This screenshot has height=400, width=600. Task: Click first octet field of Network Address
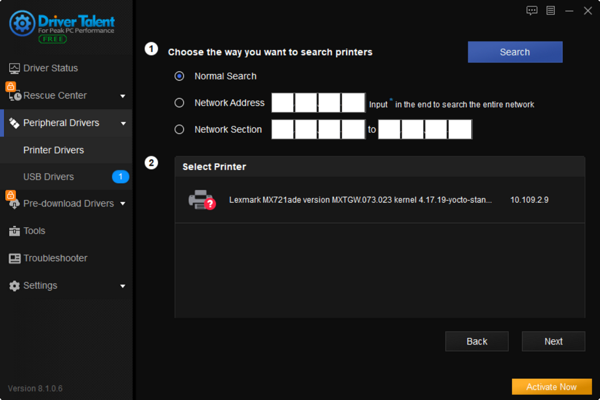[x=283, y=102]
